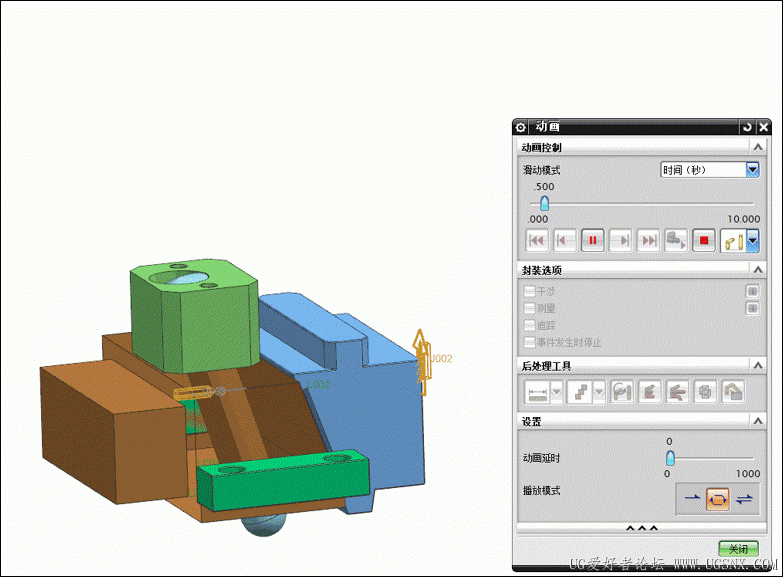Close the 动画 dialog with the X
783x577 pixels.
tap(764, 127)
